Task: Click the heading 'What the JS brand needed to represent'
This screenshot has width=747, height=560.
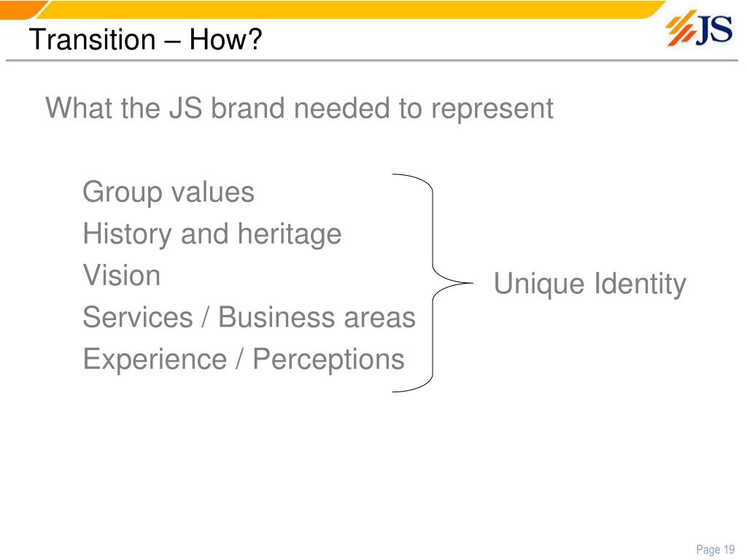Action: 299,108
